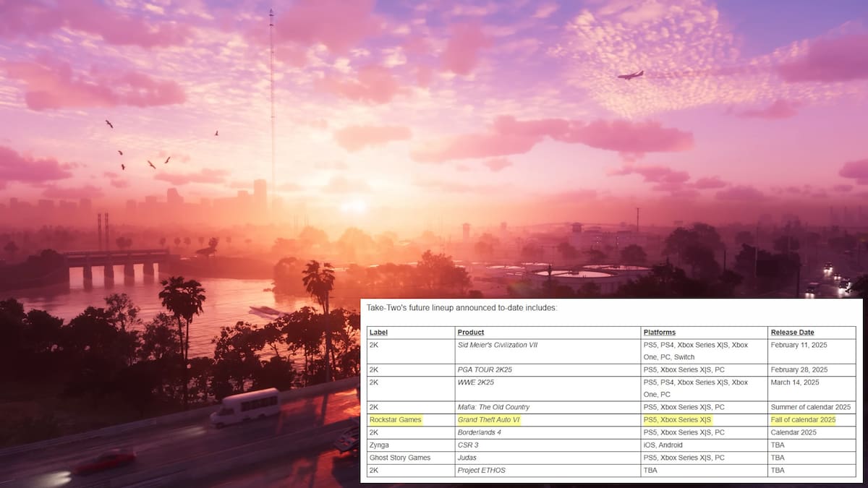Select the "CSR 3" product cell
Screen dimensions: 868x488
pos(469,445)
